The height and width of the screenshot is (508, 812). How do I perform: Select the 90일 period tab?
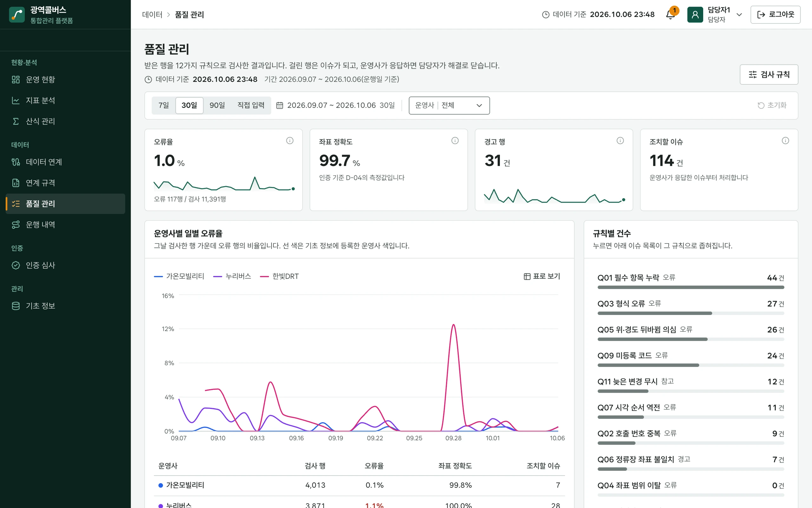(217, 105)
